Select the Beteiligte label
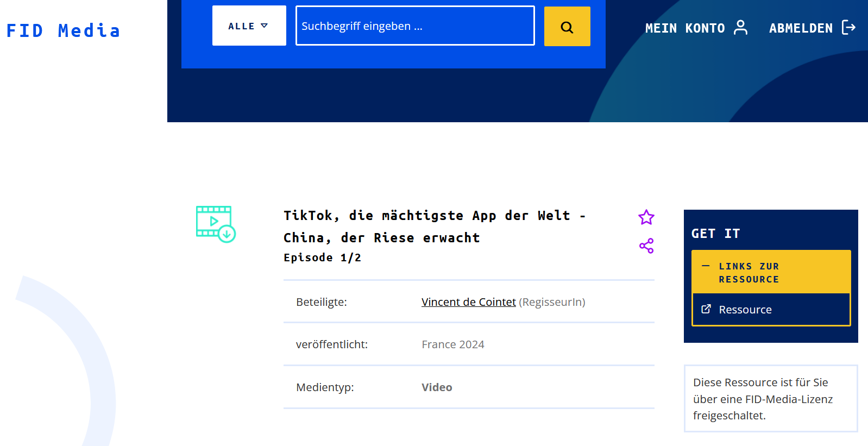 click(322, 302)
